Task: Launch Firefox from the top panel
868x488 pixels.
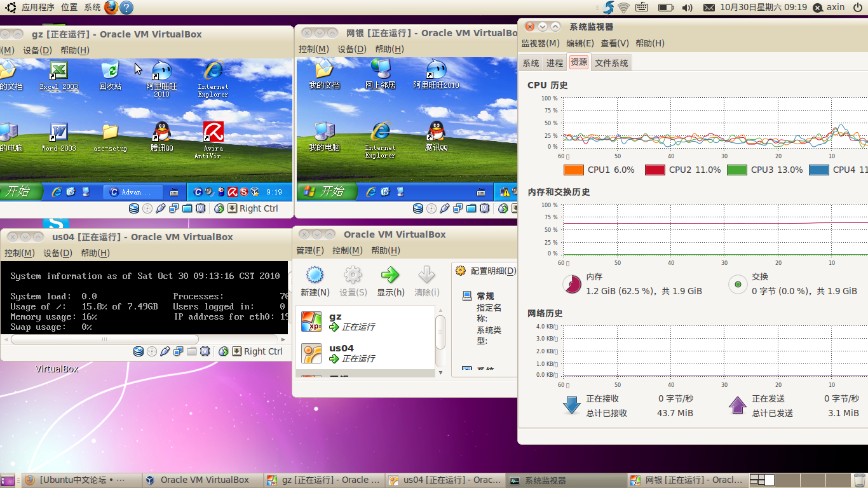Action: point(111,7)
